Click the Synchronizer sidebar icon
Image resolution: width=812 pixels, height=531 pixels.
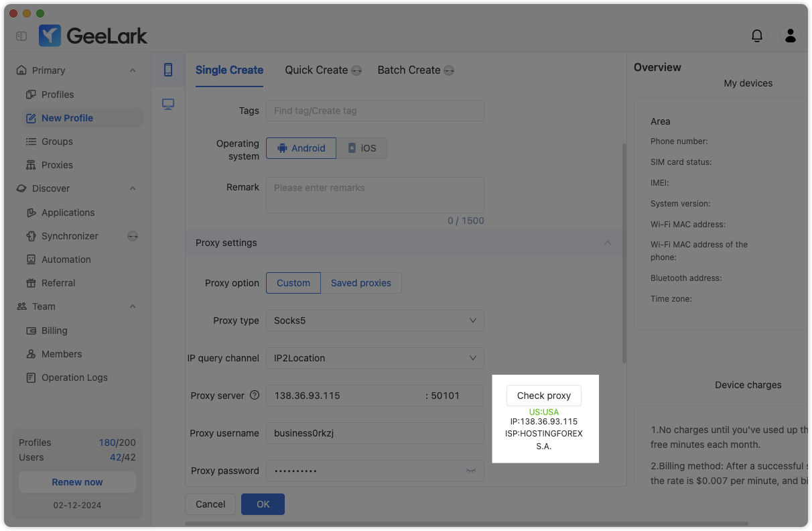31,236
